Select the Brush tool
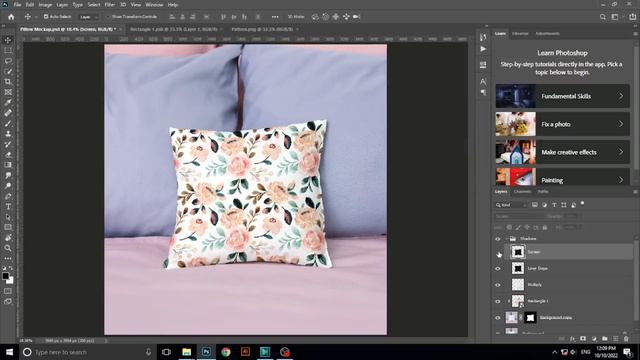Screen dimensions: 640x360 pos(8,123)
